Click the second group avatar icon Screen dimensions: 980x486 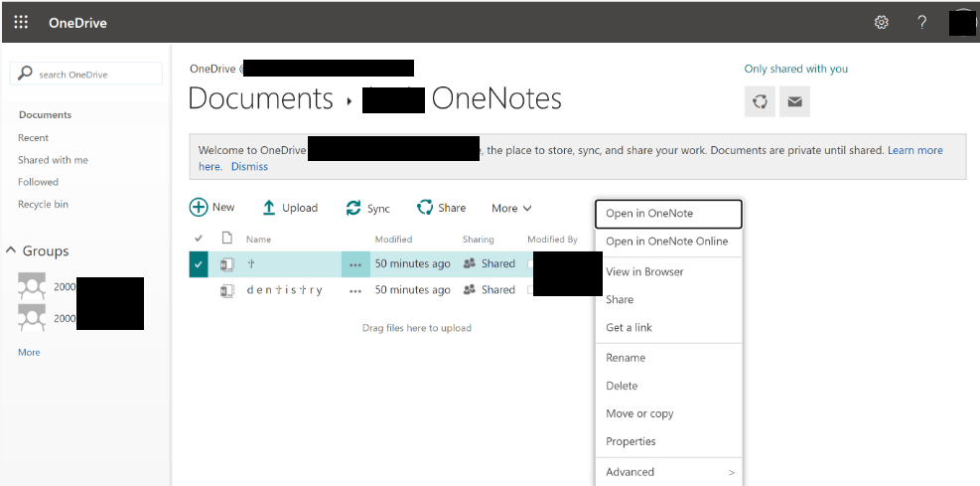tap(31, 318)
